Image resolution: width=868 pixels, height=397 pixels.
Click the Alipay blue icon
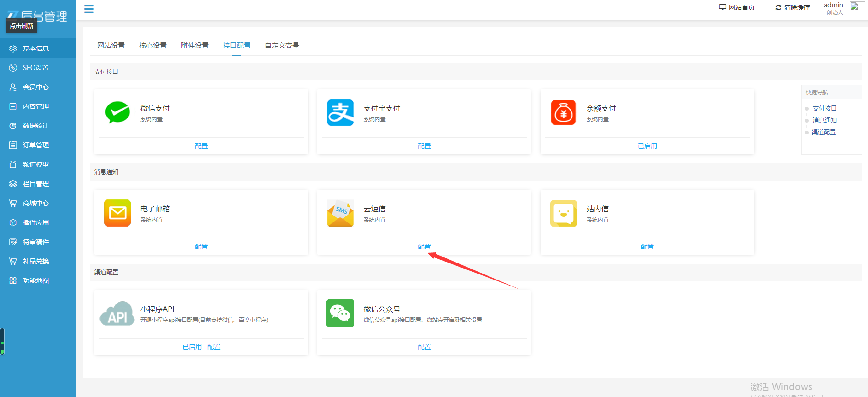[x=340, y=112]
